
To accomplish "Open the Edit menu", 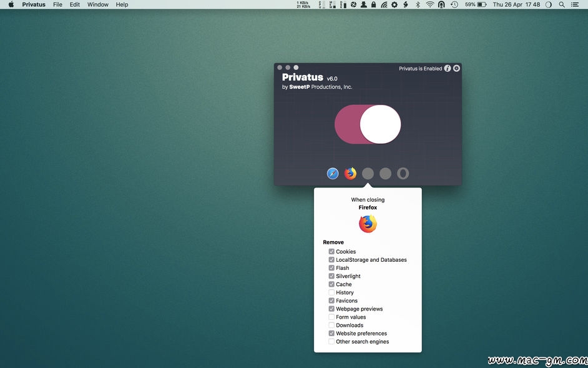I will (x=75, y=4).
